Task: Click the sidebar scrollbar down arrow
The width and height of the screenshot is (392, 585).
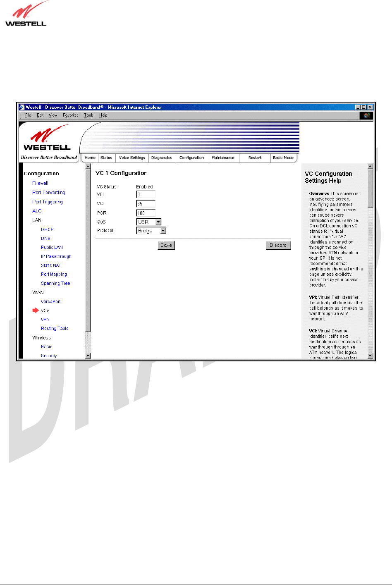Action: [x=88, y=356]
